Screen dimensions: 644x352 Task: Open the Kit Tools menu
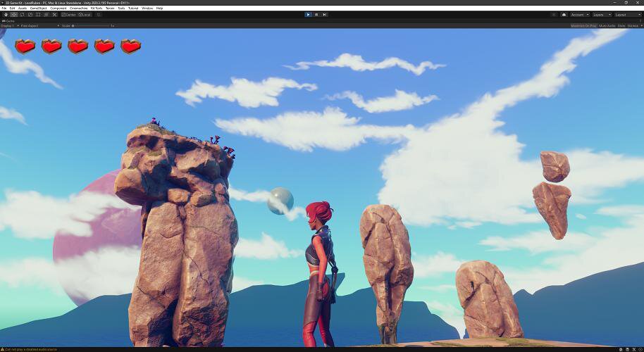pyautogui.click(x=97, y=8)
